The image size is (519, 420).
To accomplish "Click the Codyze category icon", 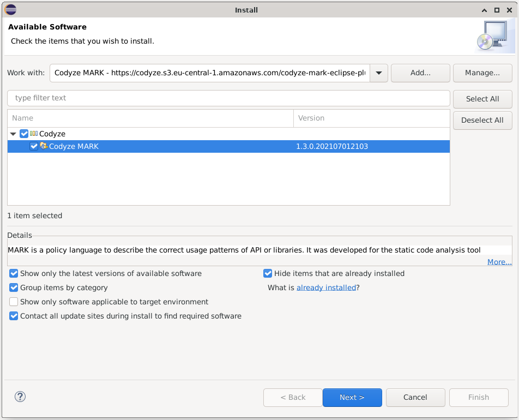I will pyautogui.click(x=34, y=134).
